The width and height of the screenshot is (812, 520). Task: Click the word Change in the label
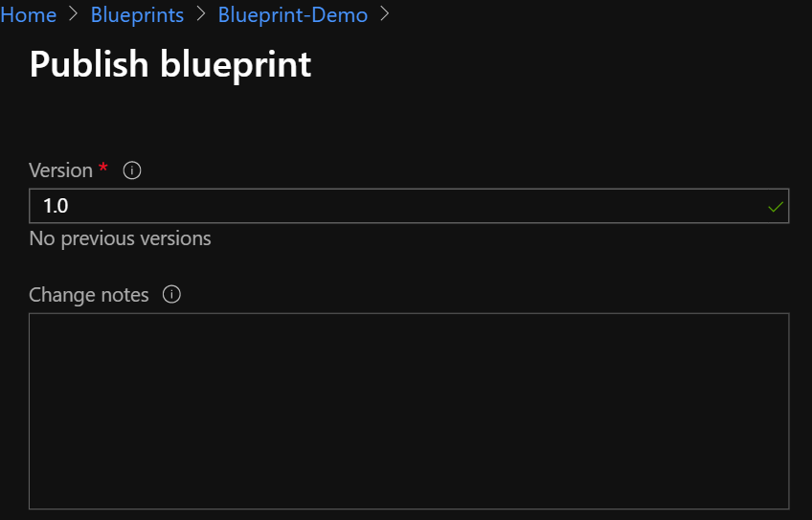(x=62, y=295)
